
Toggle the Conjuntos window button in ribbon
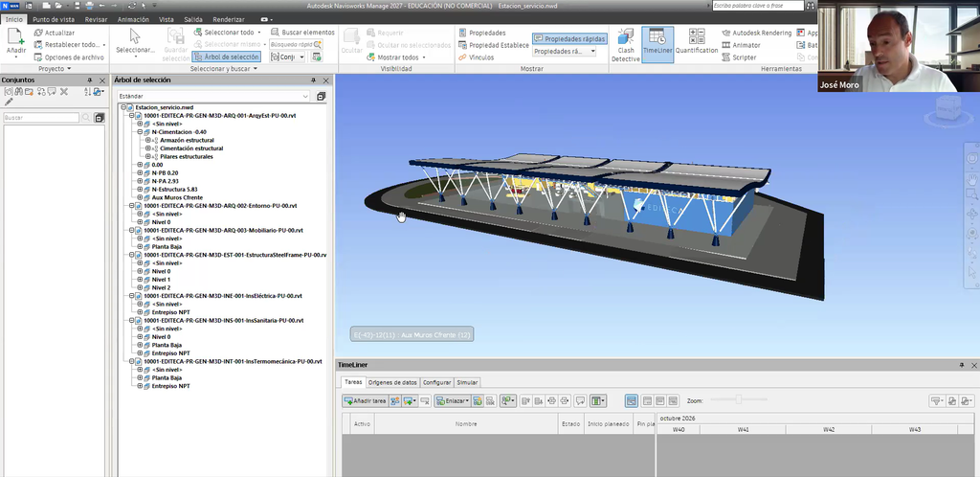point(288,57)
